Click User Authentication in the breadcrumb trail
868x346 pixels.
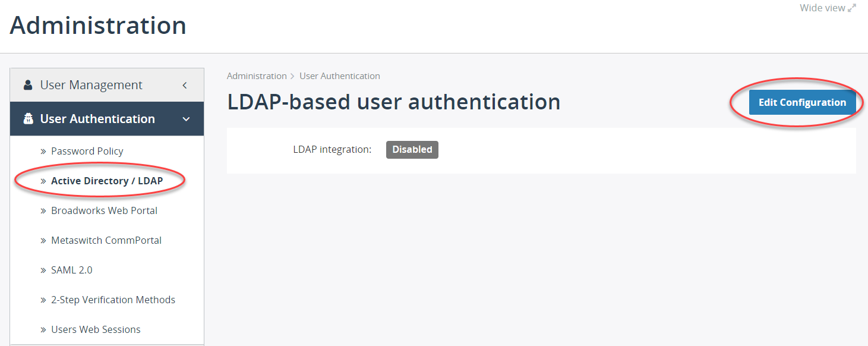pyautogui.click(x=339, y=76)
